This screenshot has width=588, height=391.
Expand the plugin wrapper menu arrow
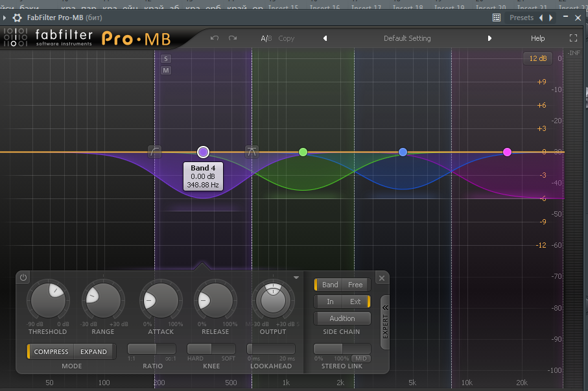pyautogui.click(x=5, y=18)
